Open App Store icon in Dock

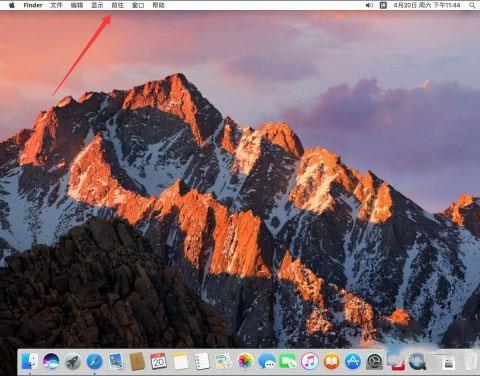(x=353, y=361)
